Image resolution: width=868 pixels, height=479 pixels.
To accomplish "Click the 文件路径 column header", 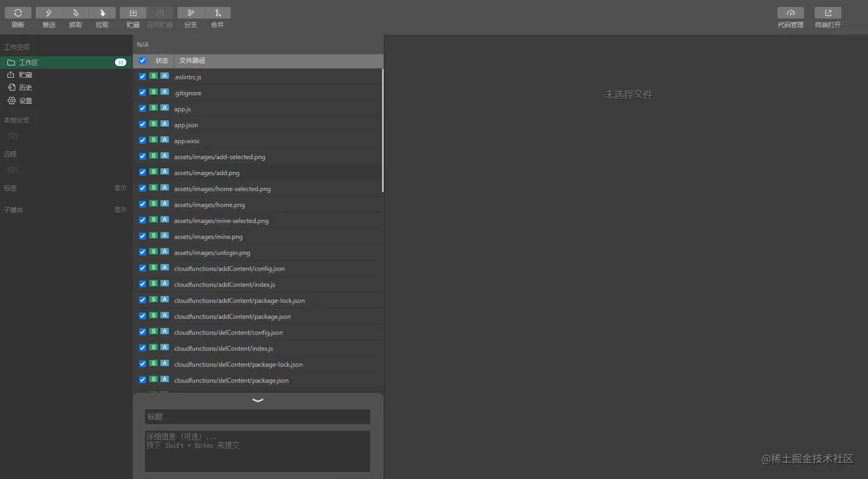I will pyautogui.click(x=192, y=61).
